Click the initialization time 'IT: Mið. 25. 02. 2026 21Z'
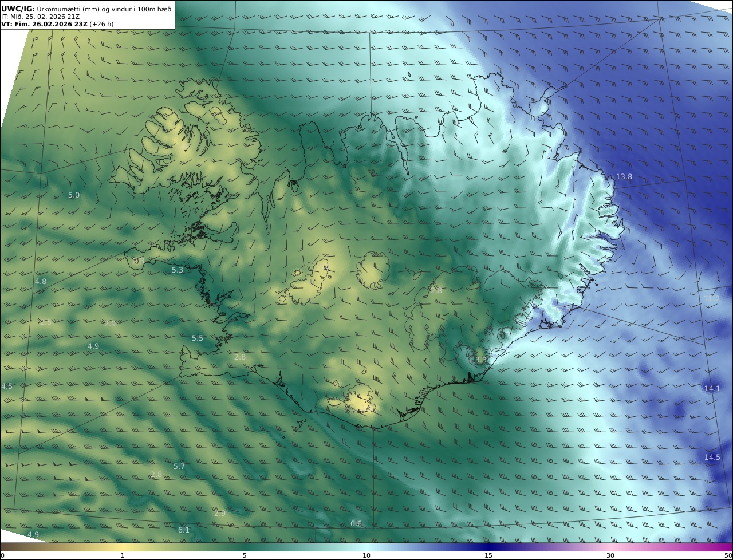Screen dimensions: 733x560 41,17
